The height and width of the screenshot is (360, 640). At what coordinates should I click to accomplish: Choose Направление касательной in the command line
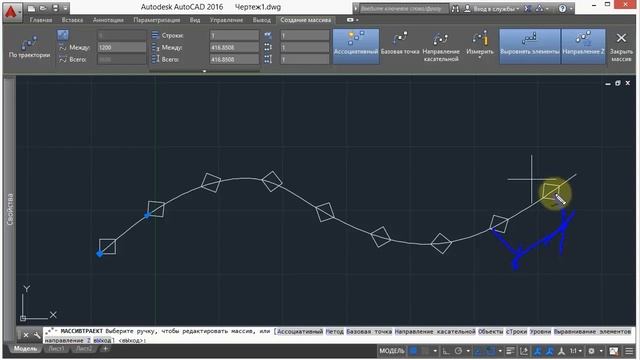pyautogui.click(x=435, y=331)
